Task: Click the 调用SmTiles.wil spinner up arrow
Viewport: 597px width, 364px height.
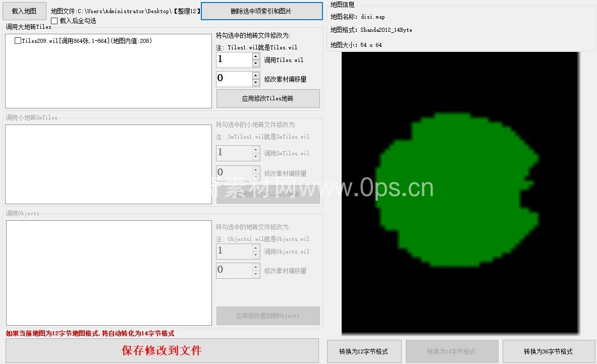Action: pyautogui.click(x=256, y=150)
